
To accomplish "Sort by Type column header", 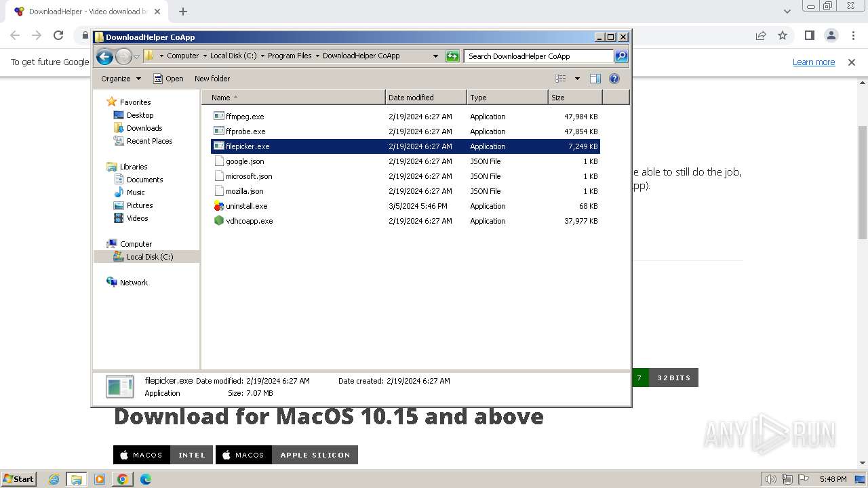I will tap(507, 98).
